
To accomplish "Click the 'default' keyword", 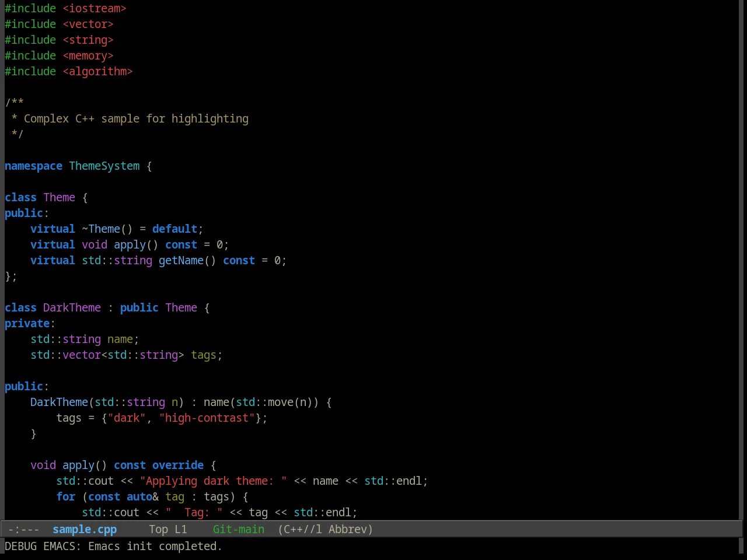I will pos(174,229).
